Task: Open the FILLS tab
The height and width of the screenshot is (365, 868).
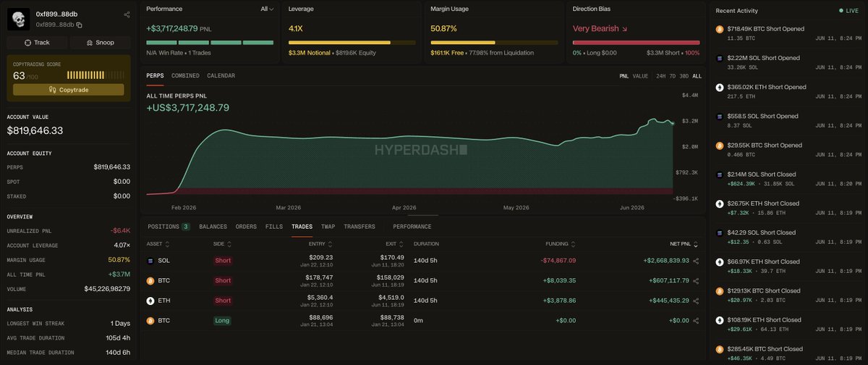Action: [274, 227]
